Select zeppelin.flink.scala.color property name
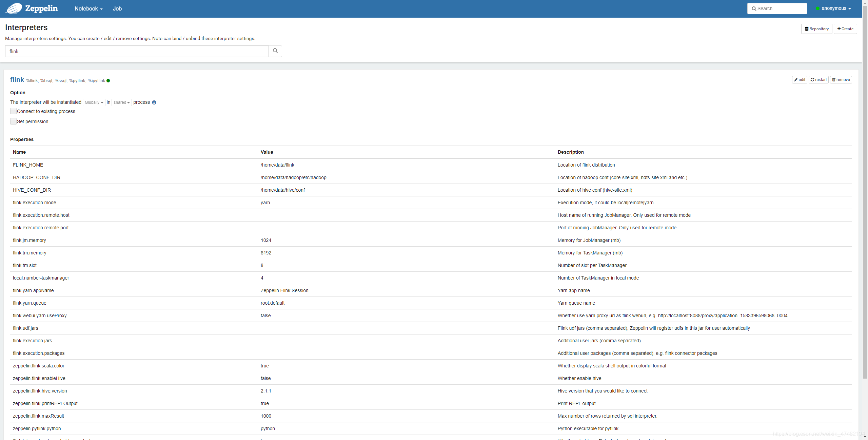The image size is (868, 440). [39, 366]
